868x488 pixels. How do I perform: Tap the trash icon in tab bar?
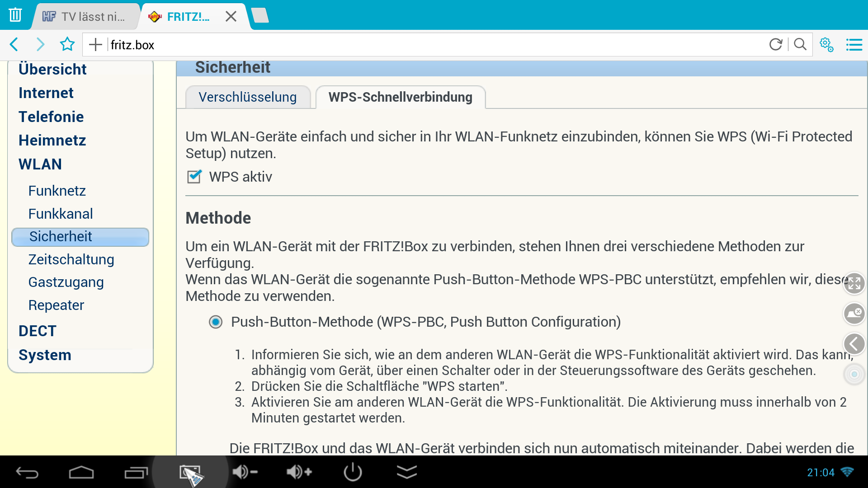[x=15, y=15]
